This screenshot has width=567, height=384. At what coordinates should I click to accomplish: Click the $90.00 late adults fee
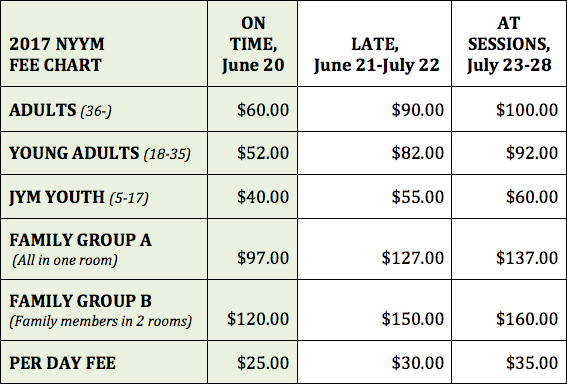pos(418,110)
